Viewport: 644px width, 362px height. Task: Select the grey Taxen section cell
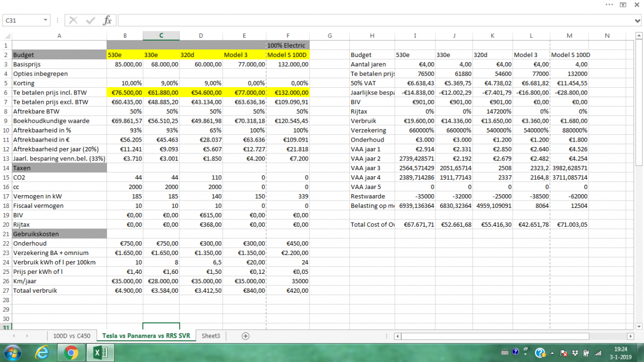click(59, 168)
